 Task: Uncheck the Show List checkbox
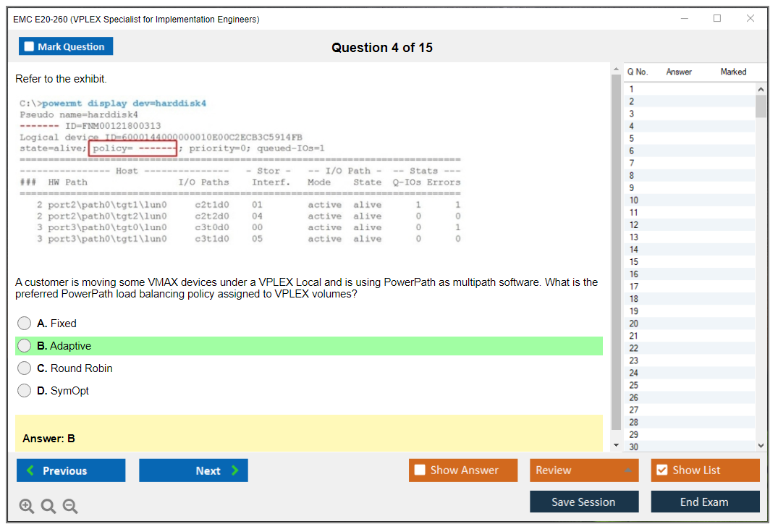click(661, 470)
